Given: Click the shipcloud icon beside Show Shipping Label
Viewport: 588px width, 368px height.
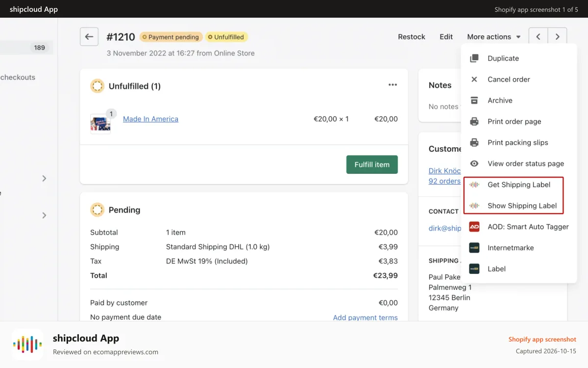Looking at the screenshot, I should tap(474, 206).
